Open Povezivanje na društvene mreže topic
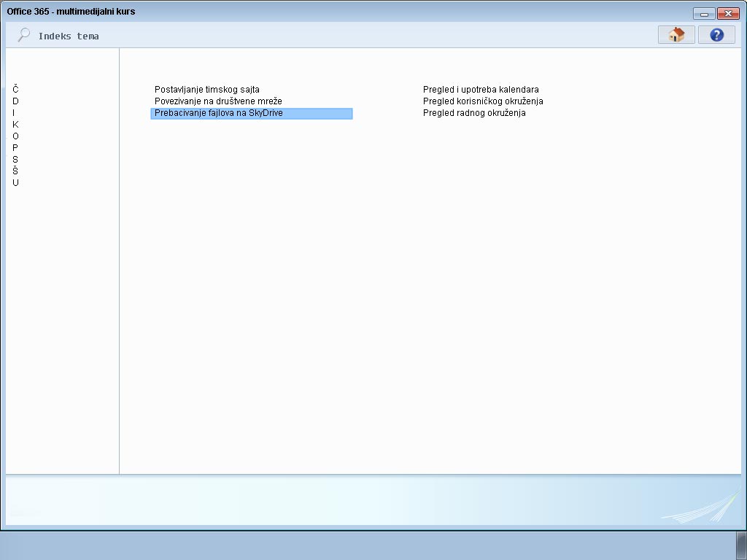The height and width of the screenshot is (560, 747). (218, 101)
